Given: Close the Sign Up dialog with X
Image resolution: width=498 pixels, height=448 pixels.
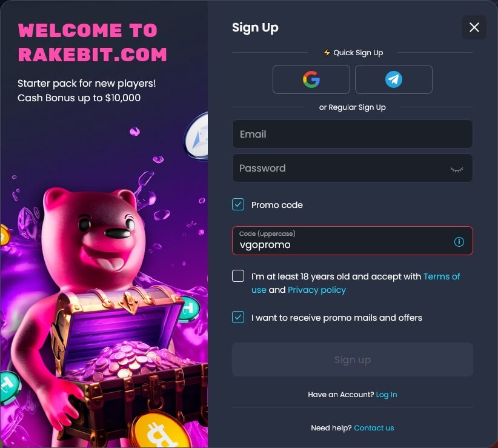Looking at the screenshot, I should 474,27.
